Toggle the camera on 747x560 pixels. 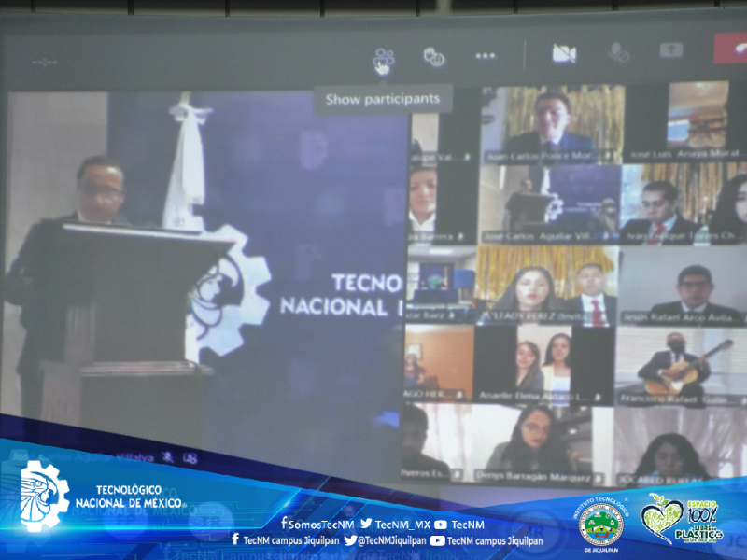(x=564, y=53)
